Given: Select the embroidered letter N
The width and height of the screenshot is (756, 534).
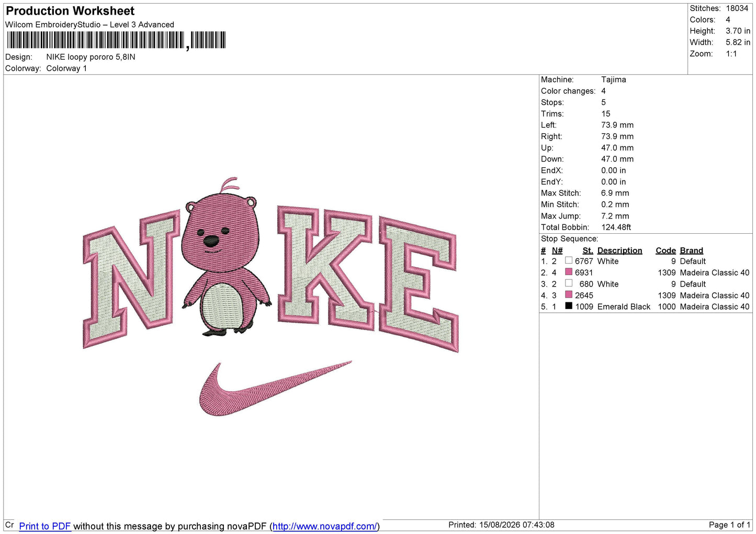Looking at the screenshot, I should (131, 279).
